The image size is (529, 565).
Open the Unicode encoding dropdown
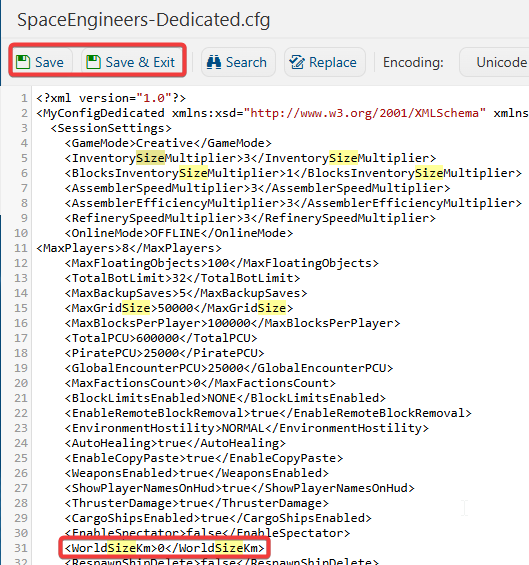(494, 62)
